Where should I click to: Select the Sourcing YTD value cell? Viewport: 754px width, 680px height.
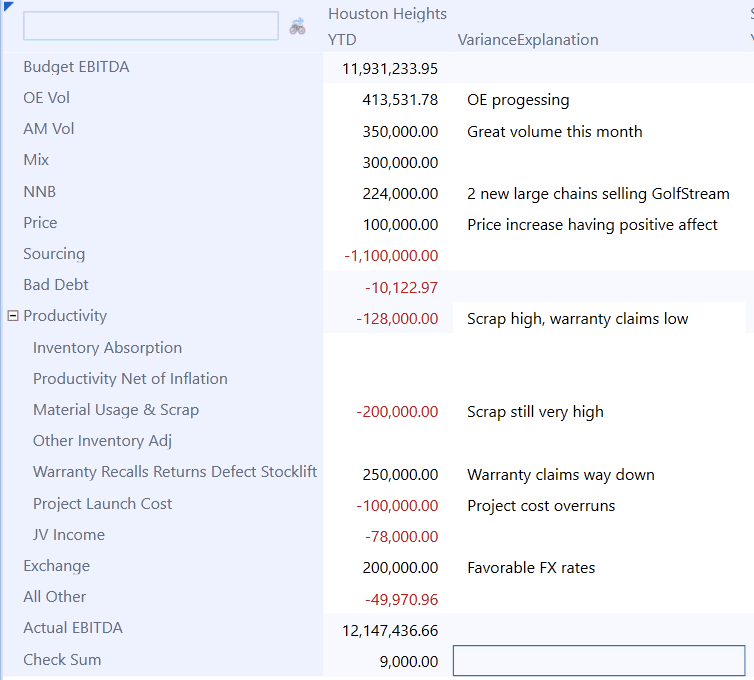pos(391,257)
